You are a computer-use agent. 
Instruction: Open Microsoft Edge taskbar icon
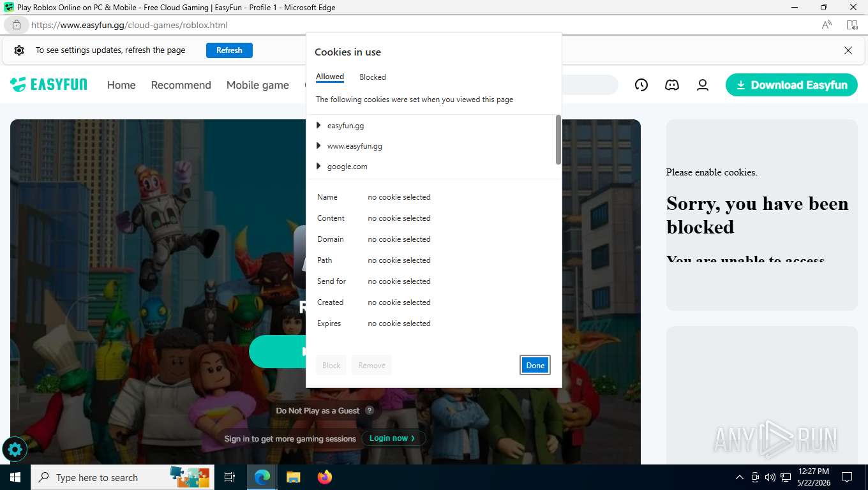(x=262, y=477)
